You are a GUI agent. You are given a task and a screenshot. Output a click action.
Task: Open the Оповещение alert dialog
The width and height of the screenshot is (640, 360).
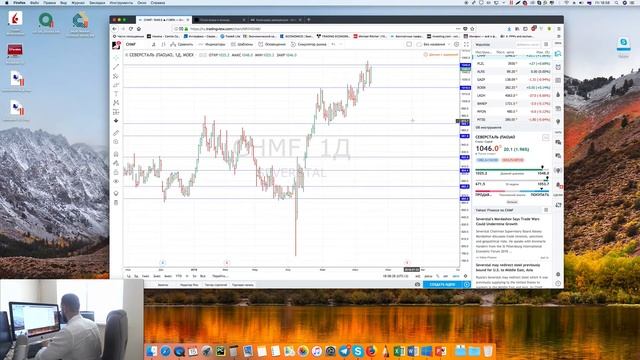point(272,44)
